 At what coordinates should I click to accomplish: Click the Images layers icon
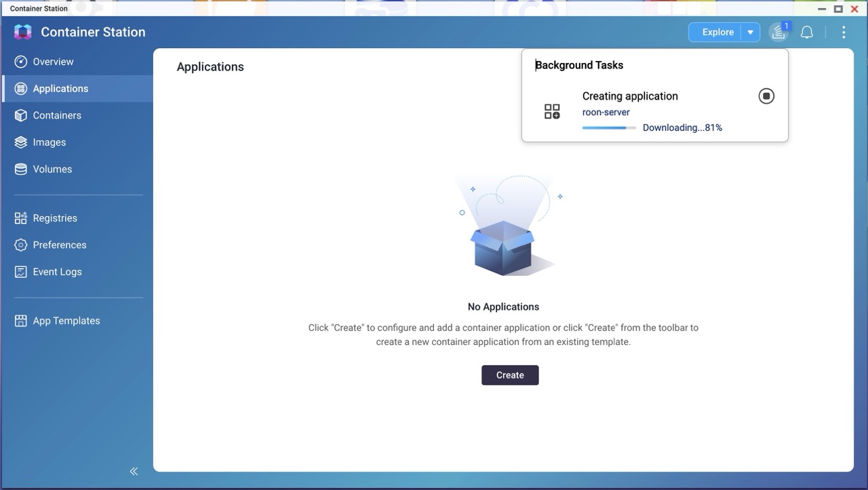21,142
